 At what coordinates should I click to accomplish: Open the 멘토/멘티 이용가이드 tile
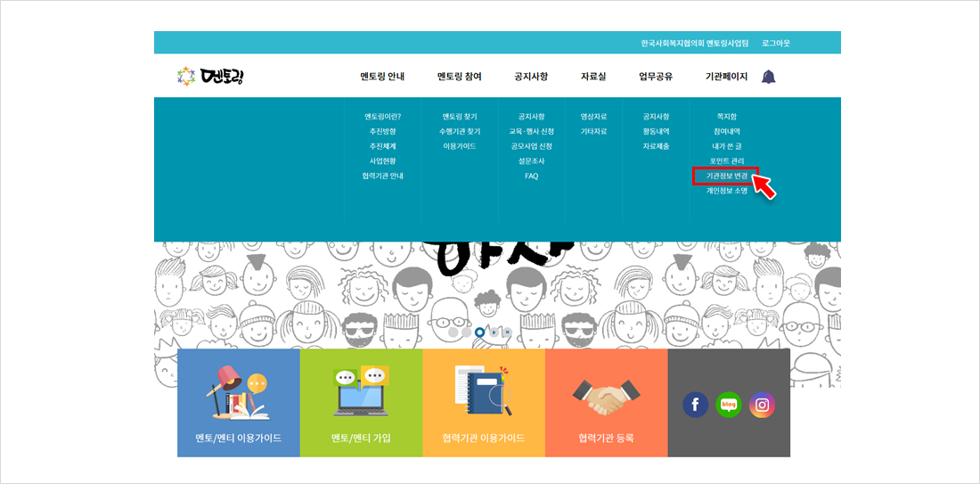(239, 402)
